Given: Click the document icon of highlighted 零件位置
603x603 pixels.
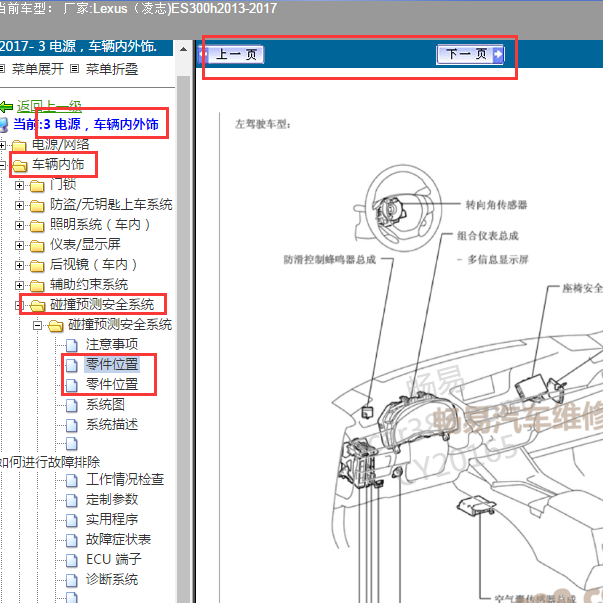Looking at the screenshot, I should pos(72,365).
